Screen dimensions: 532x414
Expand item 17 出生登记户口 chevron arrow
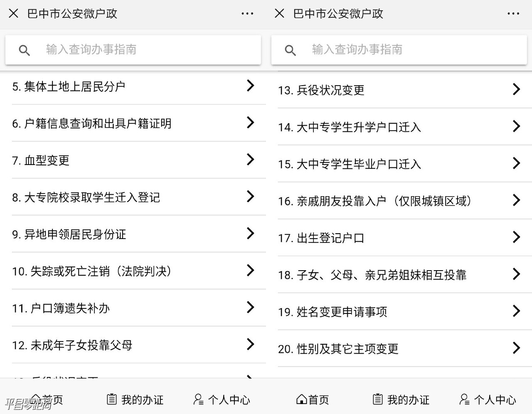coord(516,237)
